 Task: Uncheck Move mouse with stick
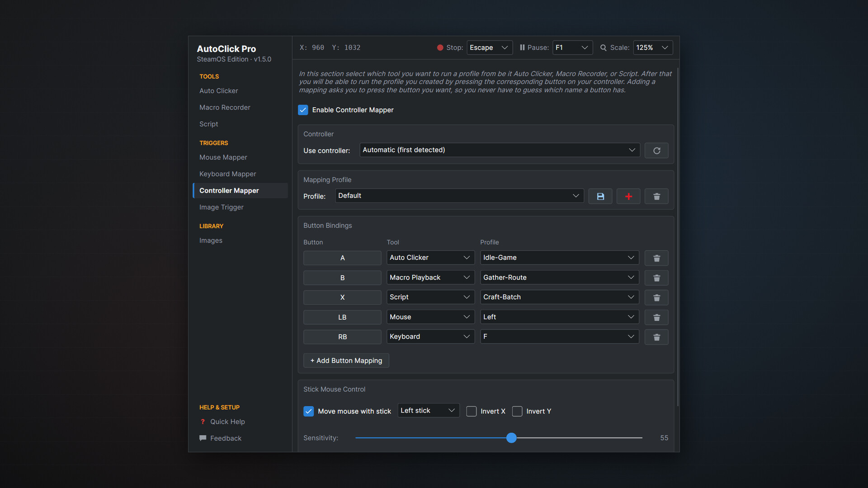(x=308, y=411)
